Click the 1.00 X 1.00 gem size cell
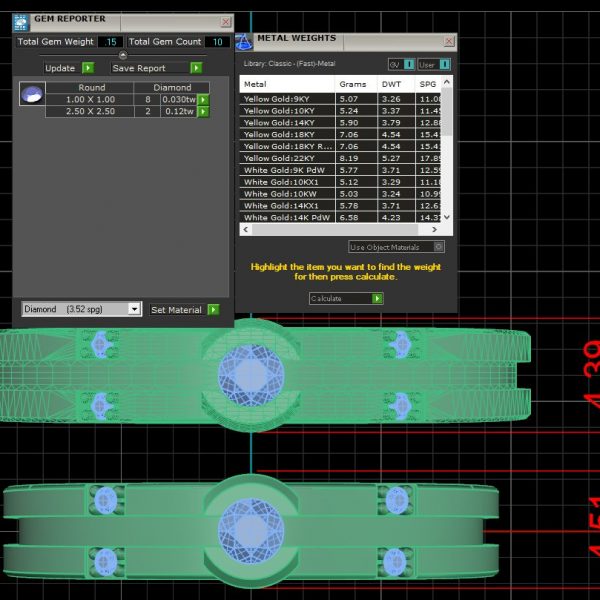Screen dimensions: 600x600 tap(90, 100)
